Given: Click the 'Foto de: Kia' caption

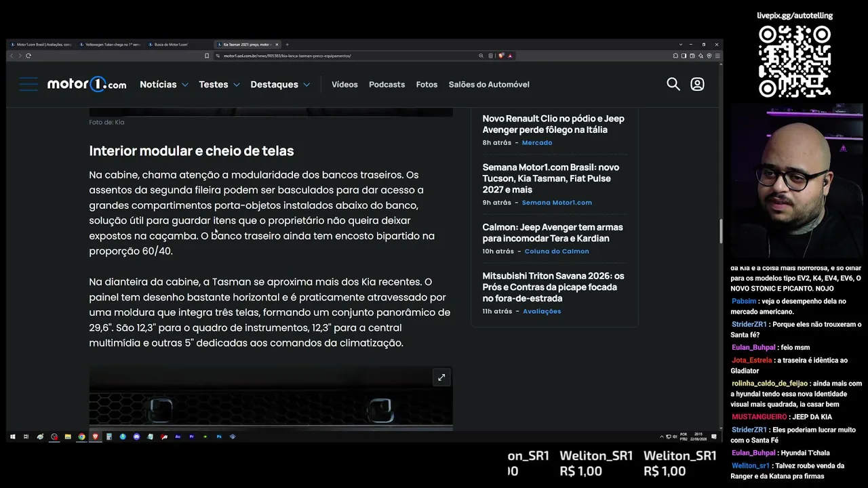Looking at the screenshot, I should click(106, 122).
